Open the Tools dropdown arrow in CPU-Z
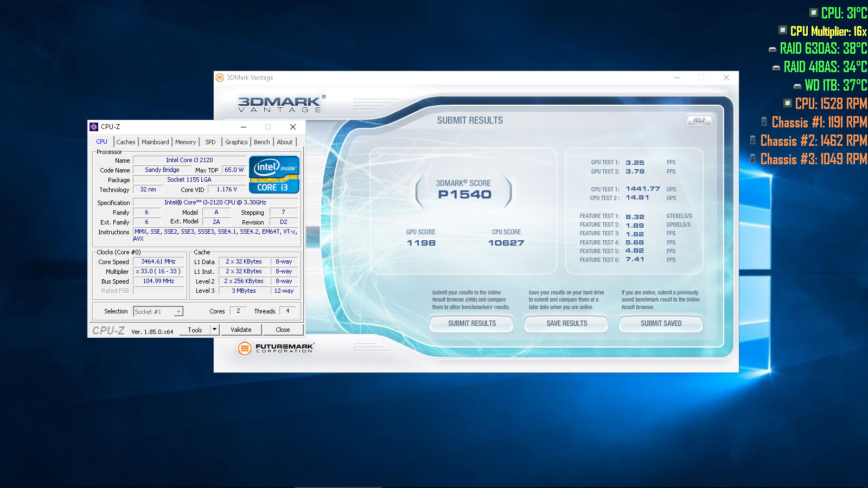 click(215, 330)
